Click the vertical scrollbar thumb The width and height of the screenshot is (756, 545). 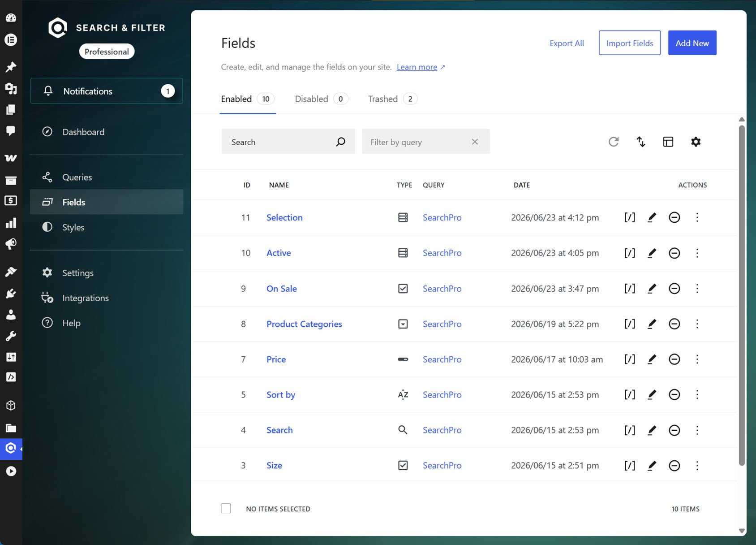[x=742, y=295]
